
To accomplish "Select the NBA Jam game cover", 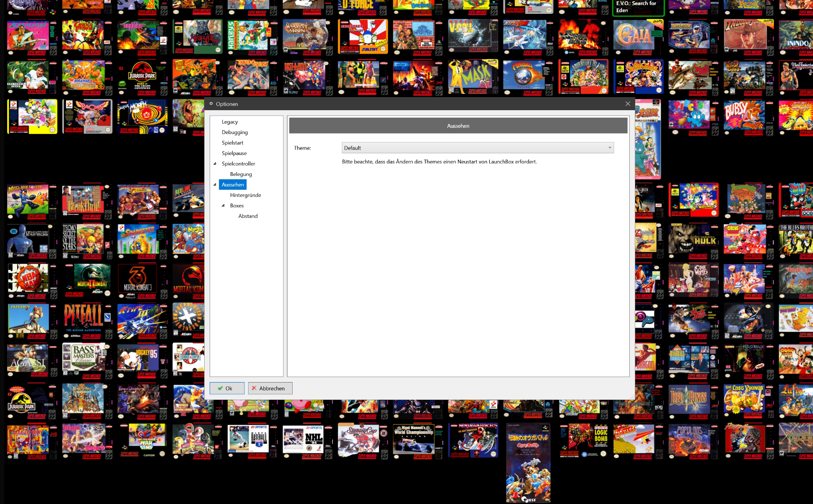I will pyautogui.click(x=32, y=281).
